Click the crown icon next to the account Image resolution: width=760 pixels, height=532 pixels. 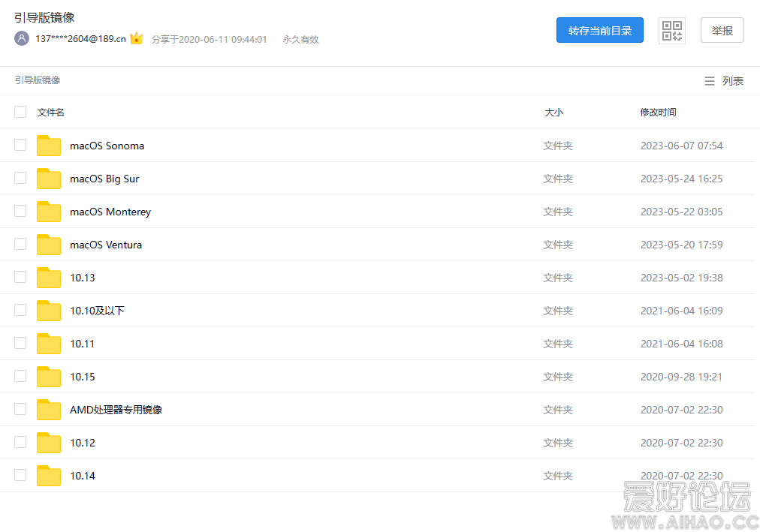136,38
